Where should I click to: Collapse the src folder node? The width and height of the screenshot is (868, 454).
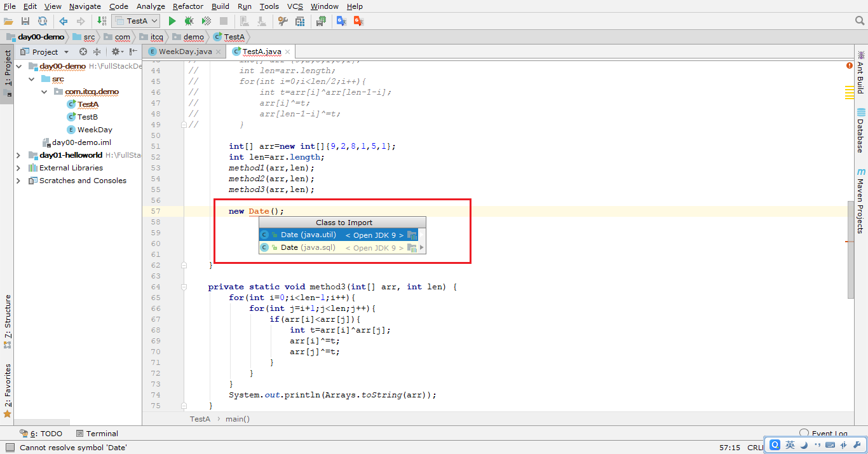[31, 79]
